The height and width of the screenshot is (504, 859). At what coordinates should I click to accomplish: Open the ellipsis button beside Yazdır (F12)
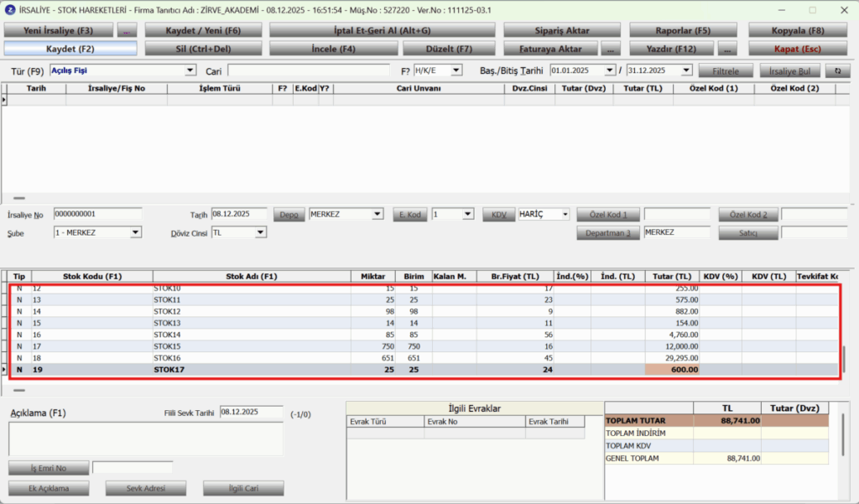(x=727, y=49)
